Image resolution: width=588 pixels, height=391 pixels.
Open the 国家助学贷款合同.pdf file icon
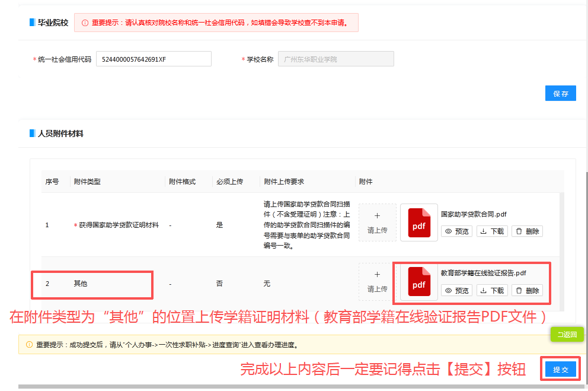[x=419, y=222]
